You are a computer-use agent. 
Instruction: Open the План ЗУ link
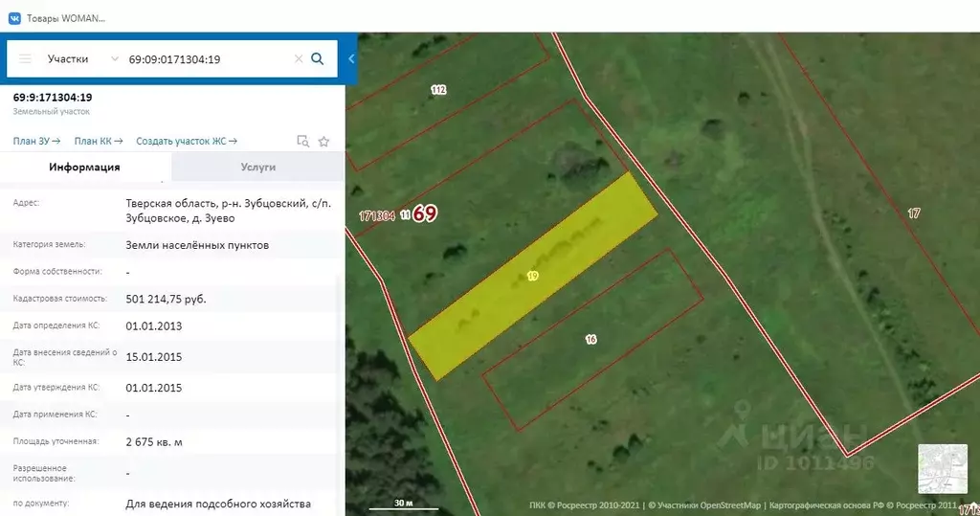point(36,142)
